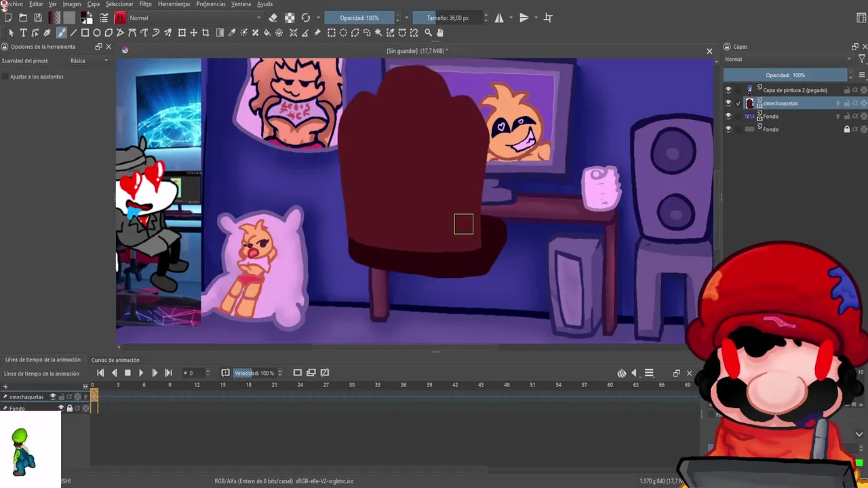The width and height of the screenshot is (868, 488).
Task: Open the layer blending mode Normal dropdown in the Capas panel
Action: coord(788,60)
